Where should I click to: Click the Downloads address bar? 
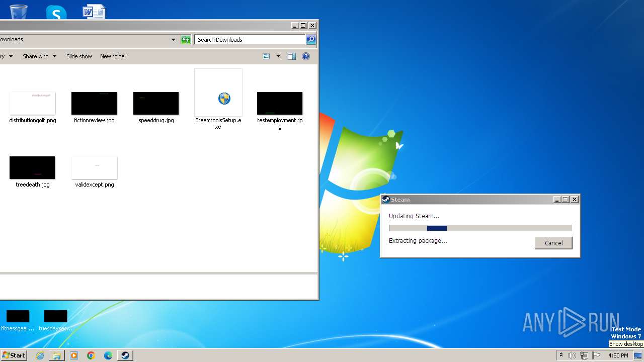[x=84, y=40]
